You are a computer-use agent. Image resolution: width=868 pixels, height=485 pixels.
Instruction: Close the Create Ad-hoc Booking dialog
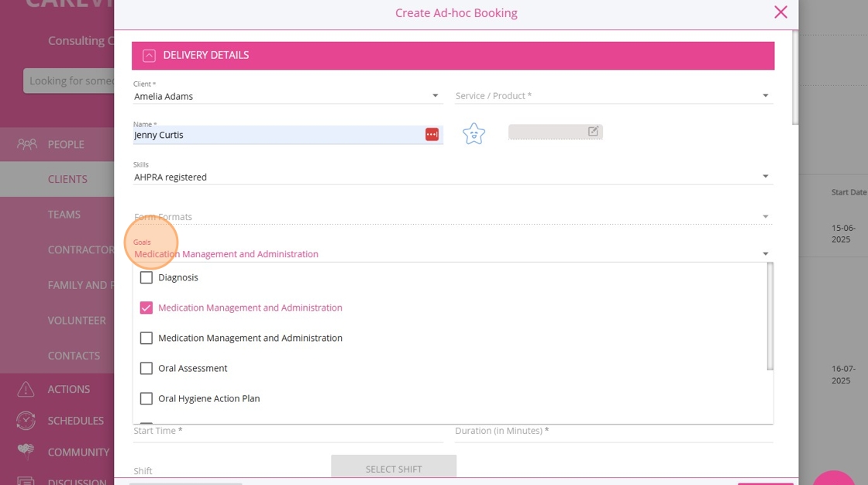pyautogui.click(x=780, y=12)
